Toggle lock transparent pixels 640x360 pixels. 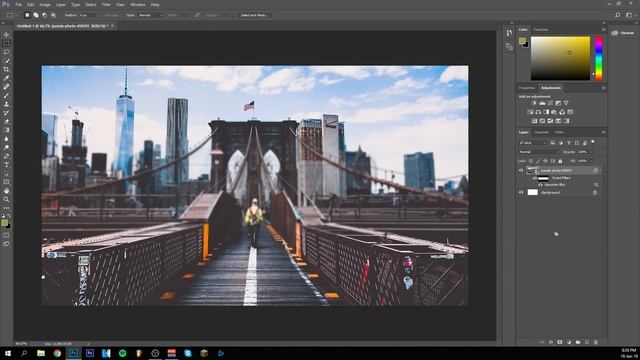coord(531,161)
